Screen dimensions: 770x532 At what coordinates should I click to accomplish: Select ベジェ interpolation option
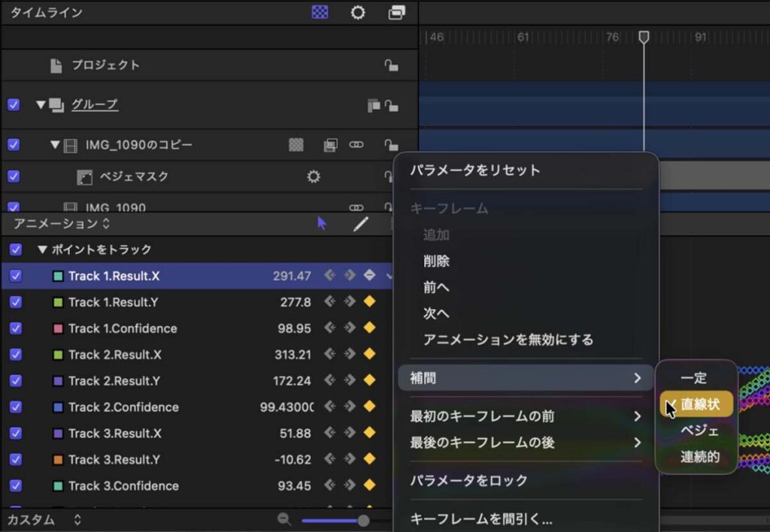tap(699, 431)
